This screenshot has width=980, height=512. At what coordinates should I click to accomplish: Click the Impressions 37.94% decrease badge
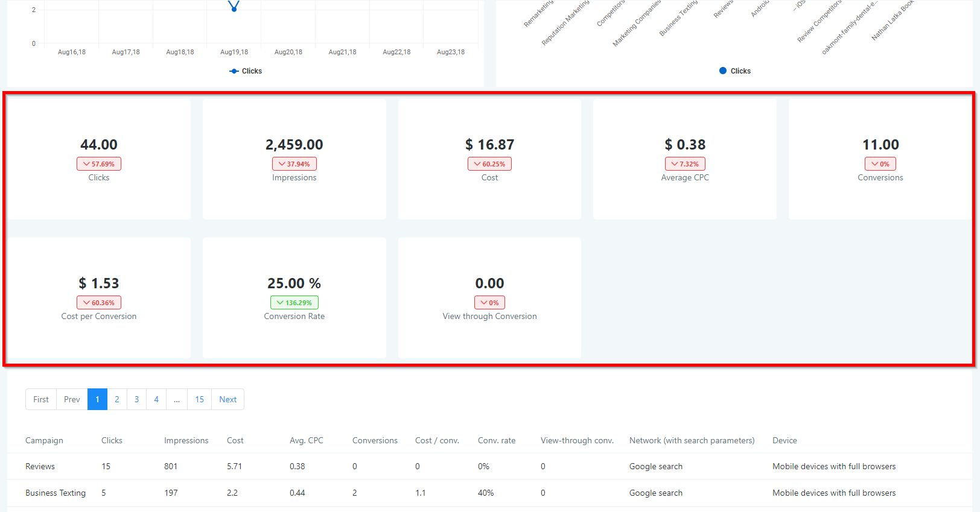[294, 164]
